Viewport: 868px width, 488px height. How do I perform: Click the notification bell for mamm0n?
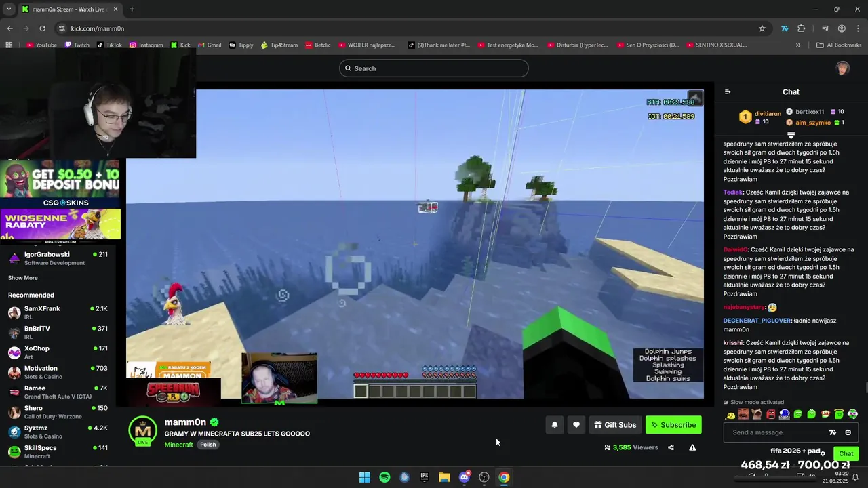[x=554, y=425]
